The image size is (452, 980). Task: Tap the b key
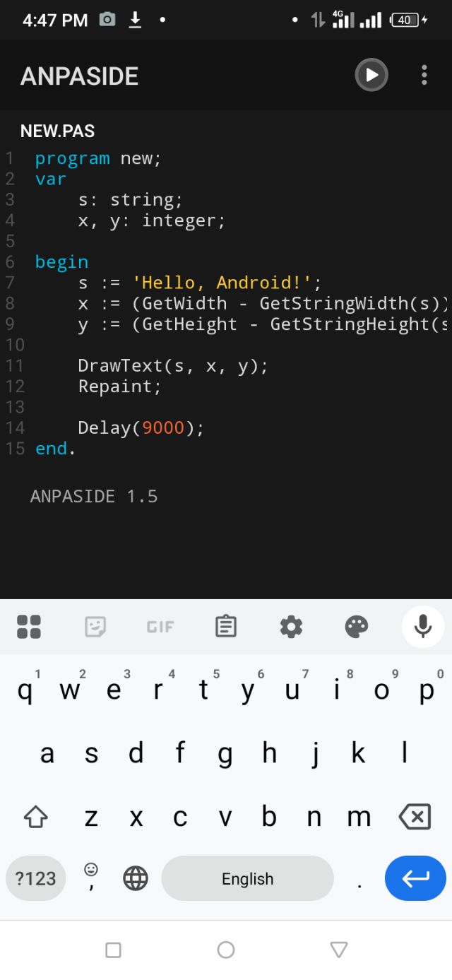tap(269, 817)
